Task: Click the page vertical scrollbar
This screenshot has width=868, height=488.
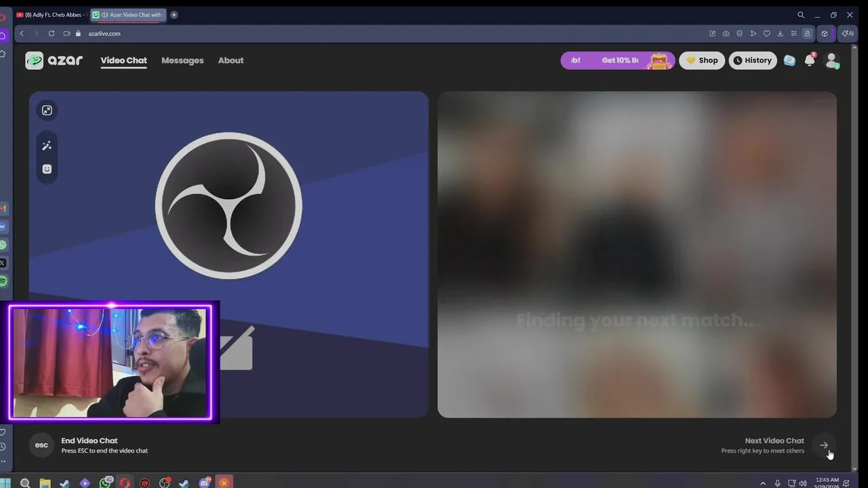Action: pyautogui.click(x=854, y=258)
